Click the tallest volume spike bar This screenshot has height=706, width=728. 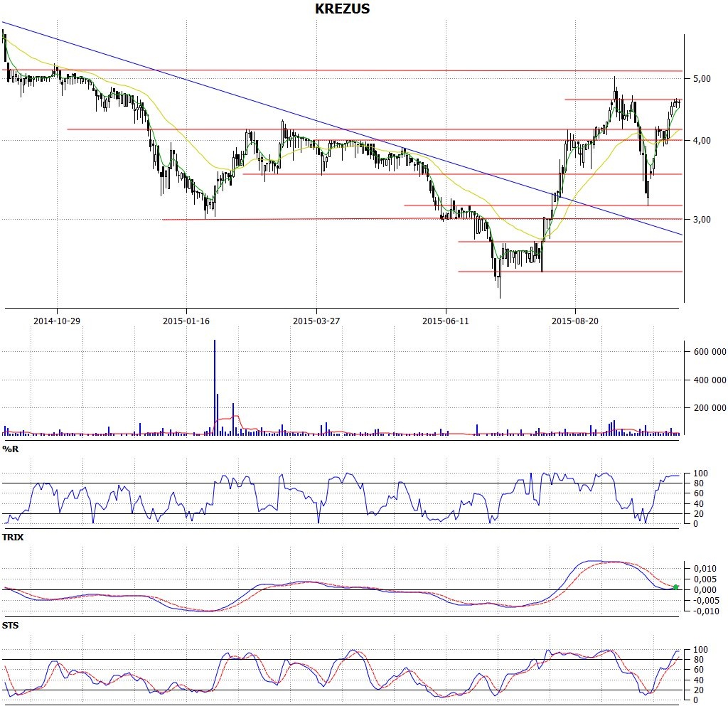[215, 387]
